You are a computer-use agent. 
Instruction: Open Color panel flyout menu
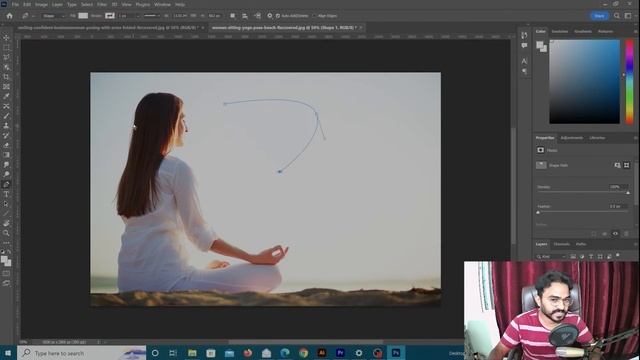tap(636, 31)
